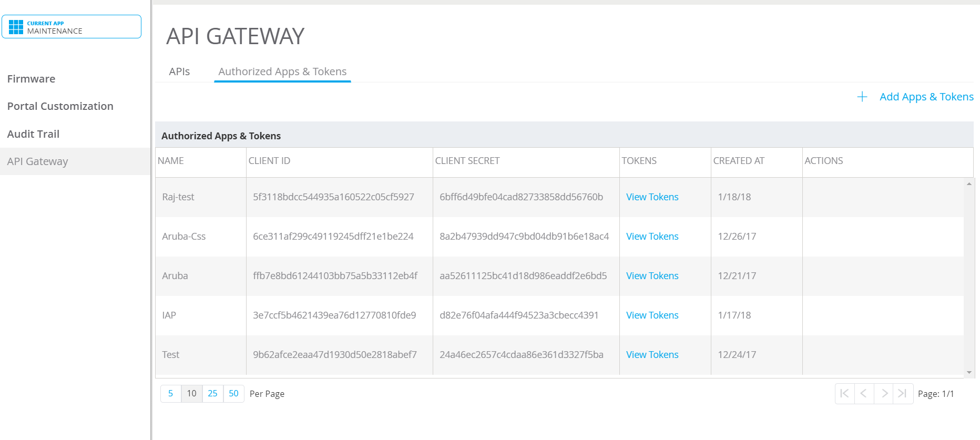View Tokens for the IAP app

652,315
